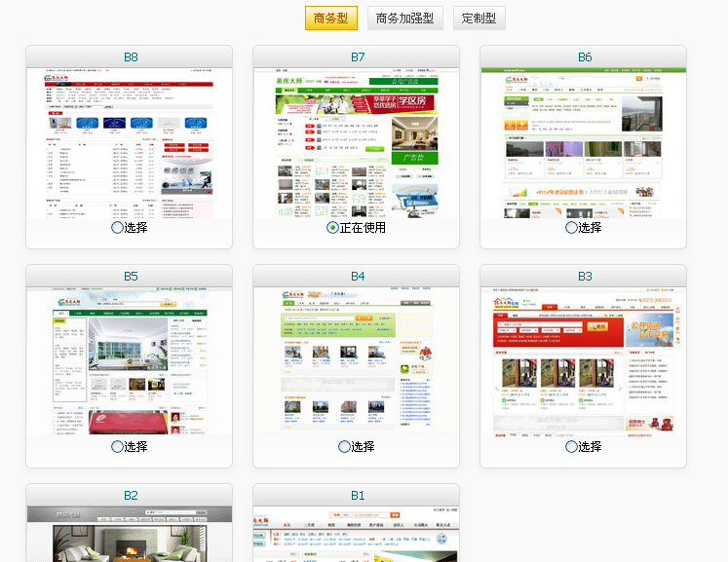This screenshot has width=728, height=562.
Task: Click the B3 card title
Action: tap(585, 276)
